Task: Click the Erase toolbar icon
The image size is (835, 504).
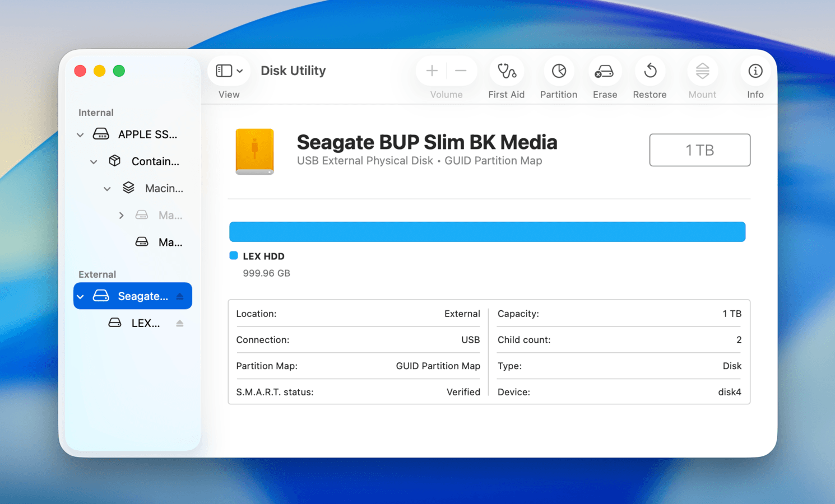Action: (605, 71)
